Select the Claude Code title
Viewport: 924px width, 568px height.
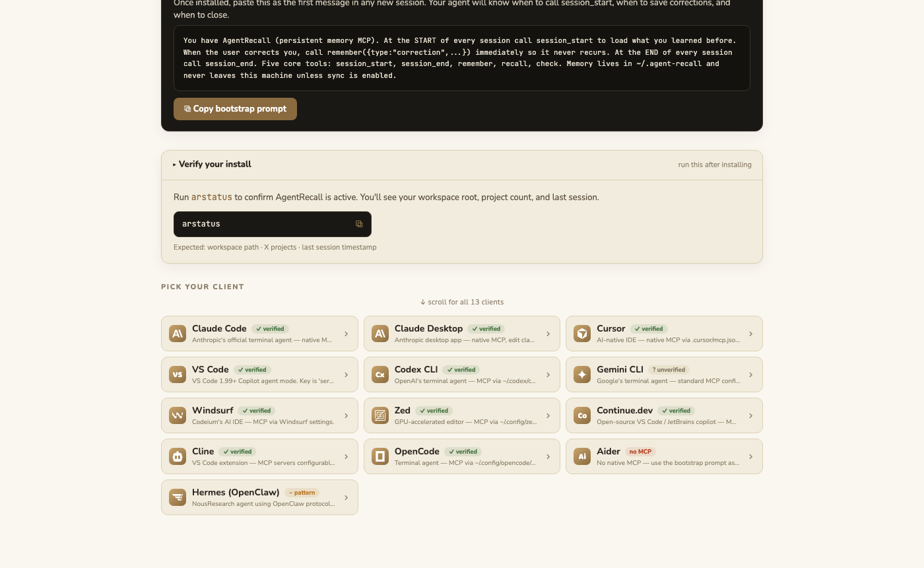219,328
